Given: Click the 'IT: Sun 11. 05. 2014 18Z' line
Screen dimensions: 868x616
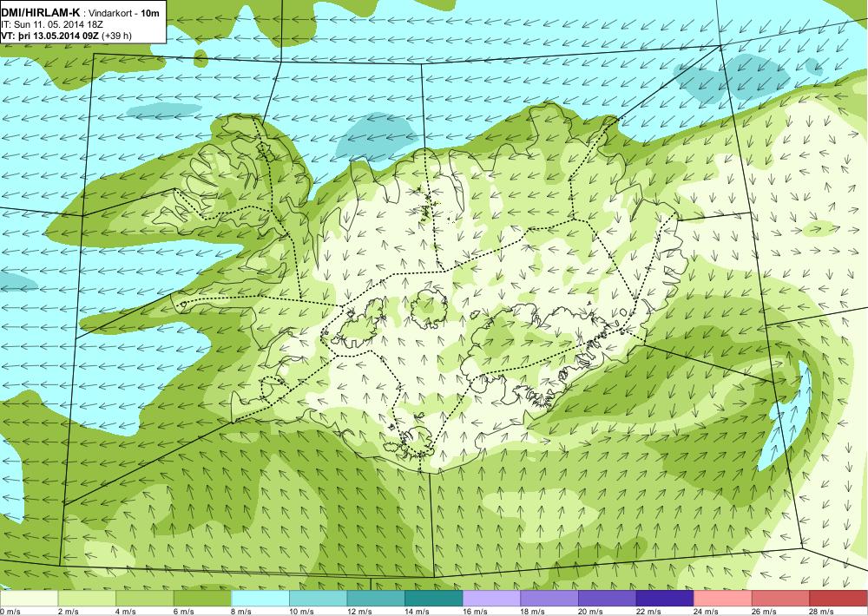Looking at the screenshot, I should coord(51,25).
